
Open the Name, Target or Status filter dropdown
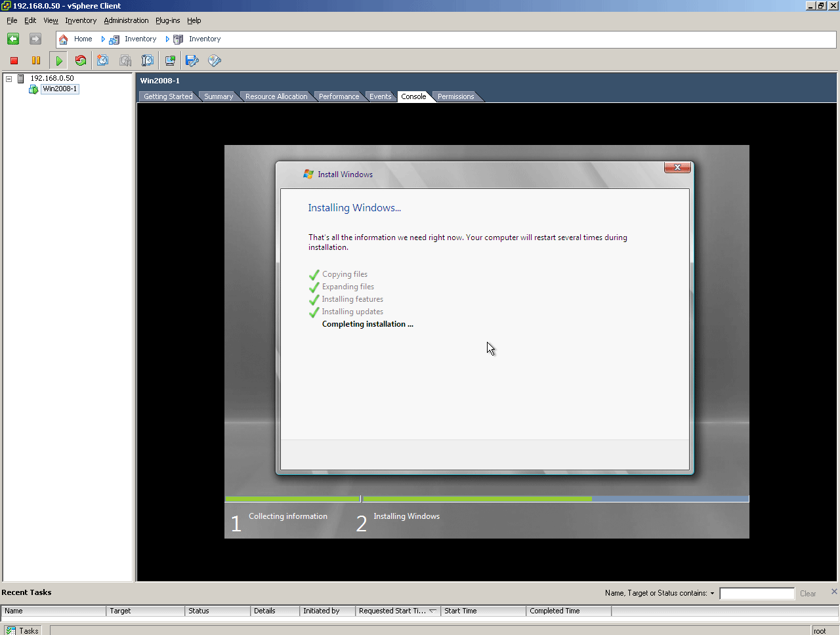tap(712, 594)
